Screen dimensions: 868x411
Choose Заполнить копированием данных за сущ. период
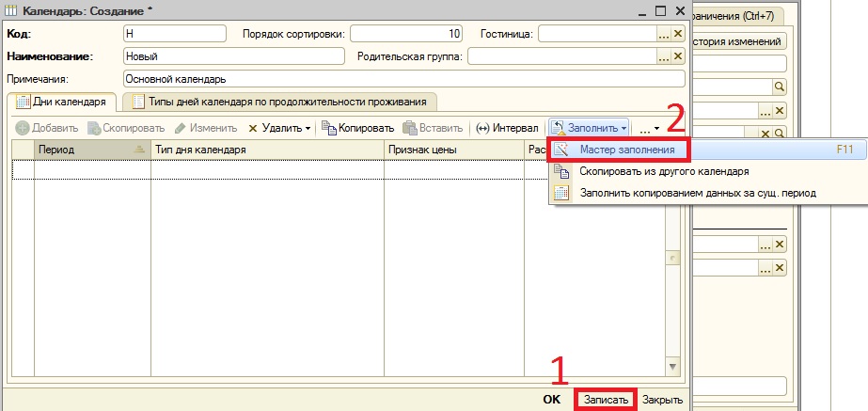[x=708, y=194]
